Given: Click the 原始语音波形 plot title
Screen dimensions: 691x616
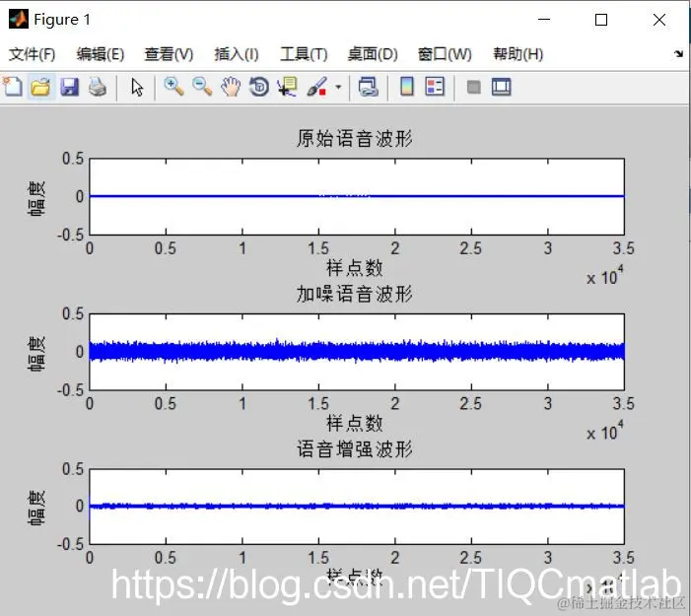Looking at the screenshot, I should pyautogui.click(x=354, y=138).
